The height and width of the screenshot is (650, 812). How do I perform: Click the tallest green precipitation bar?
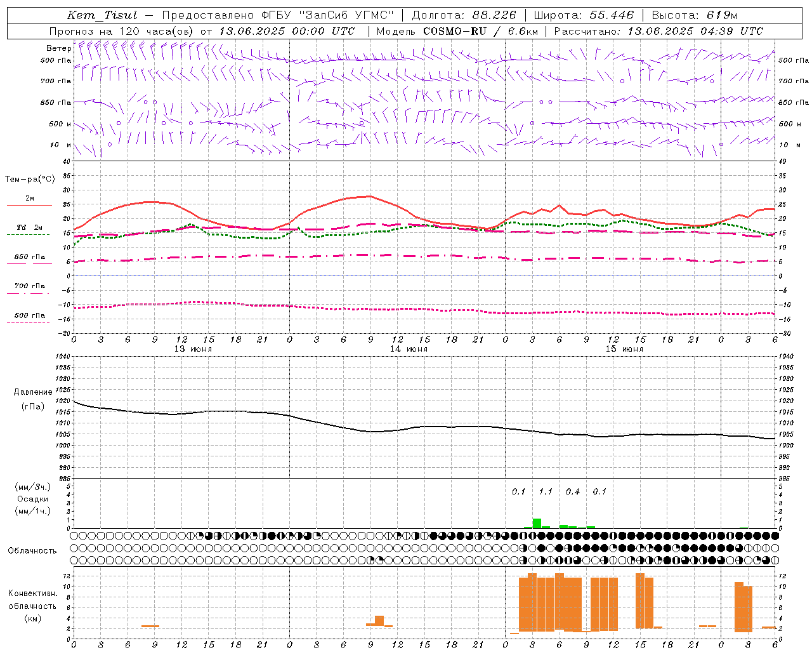pos(537,523)
